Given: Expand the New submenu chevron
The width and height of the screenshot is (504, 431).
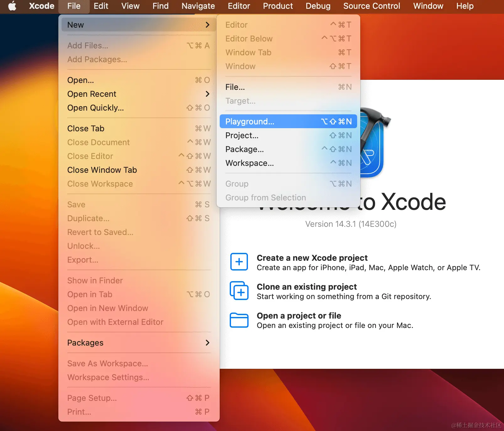Looking at the screenshot, I should coord(207,25).
